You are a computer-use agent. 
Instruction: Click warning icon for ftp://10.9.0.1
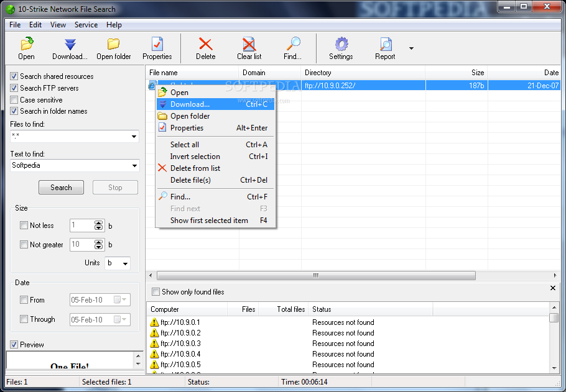pos(154,322)
